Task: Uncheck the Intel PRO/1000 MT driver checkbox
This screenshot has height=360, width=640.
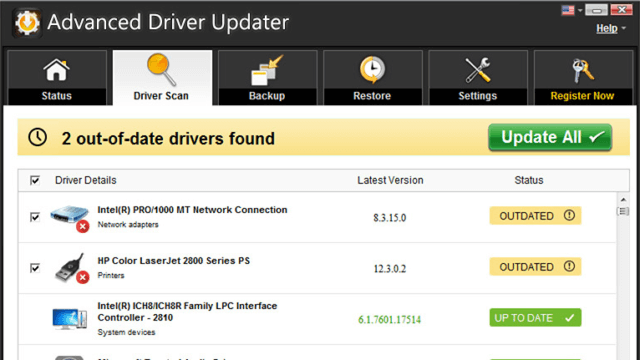Action: pyautogui.click(x=35, y=217)
